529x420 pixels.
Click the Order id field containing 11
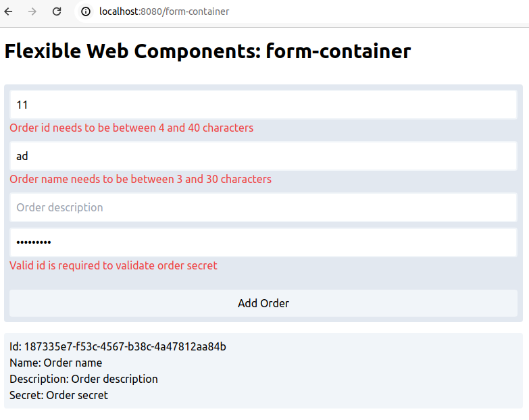263,105
